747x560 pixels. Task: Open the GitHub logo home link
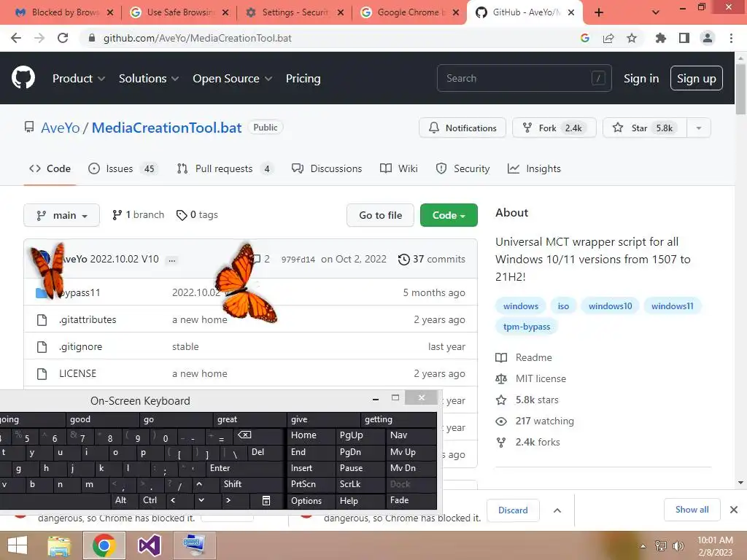(23, 78)
